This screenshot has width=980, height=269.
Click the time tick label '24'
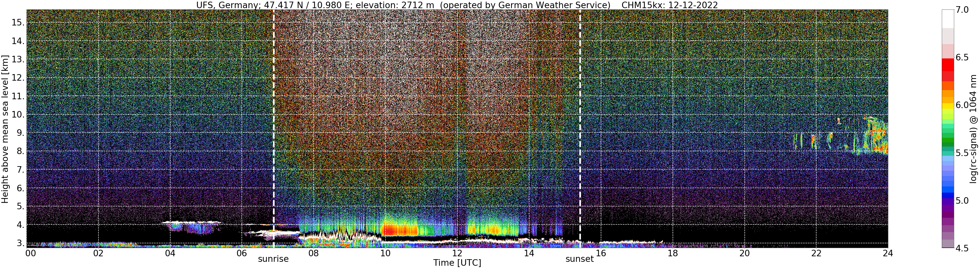tap(888, 253)
